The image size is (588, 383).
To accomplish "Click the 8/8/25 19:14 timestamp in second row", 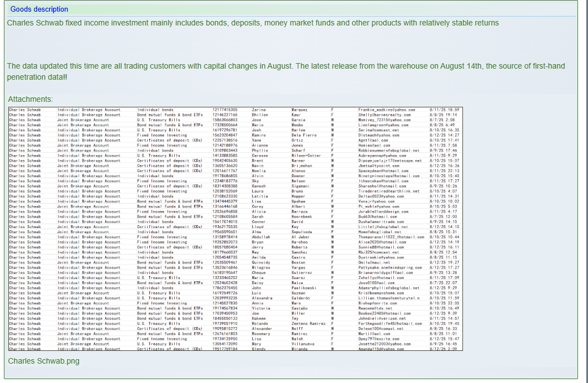I will pyautogui.click(x=443, y=115).
